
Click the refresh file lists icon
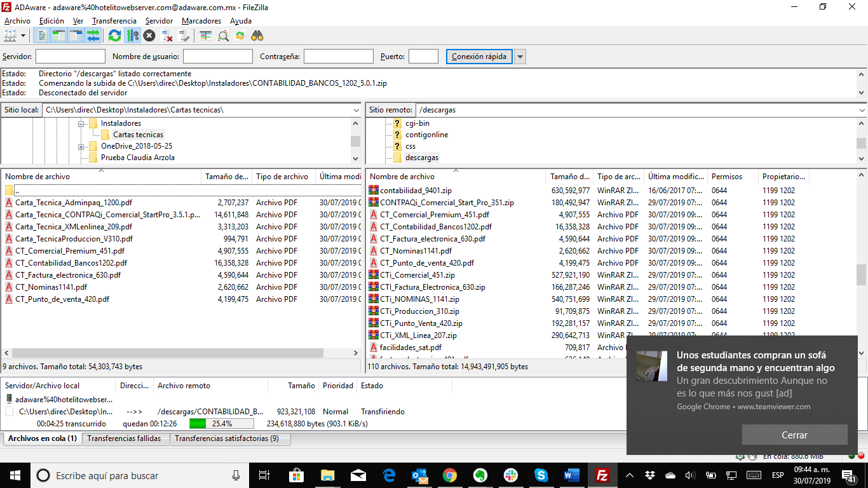click(114, 36)
